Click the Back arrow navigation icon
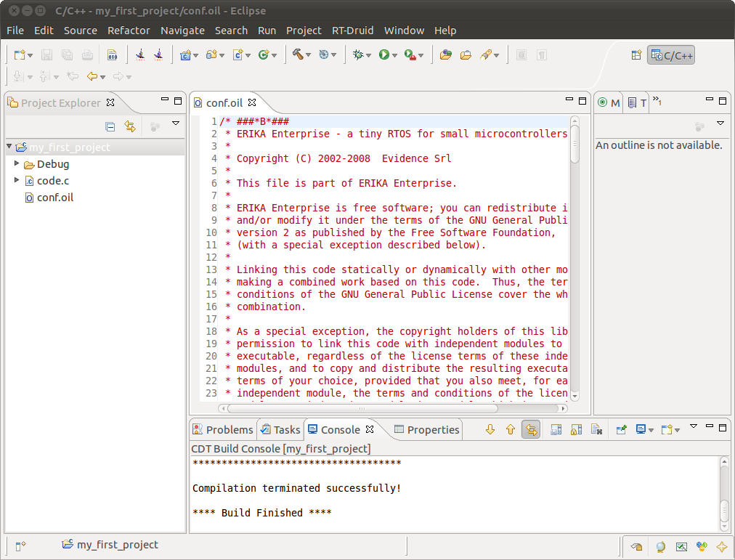 92,76
